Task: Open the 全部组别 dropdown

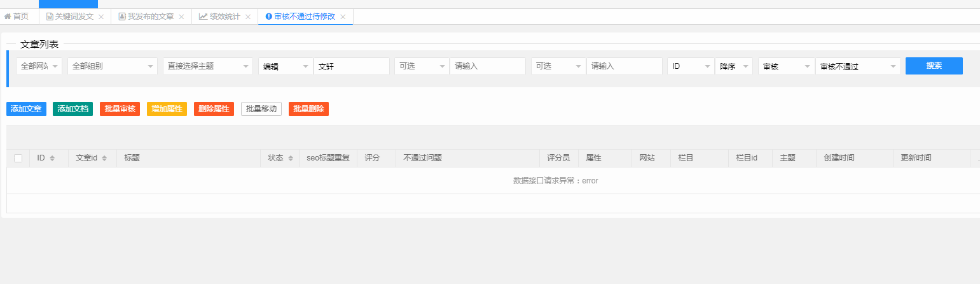Action: [x=112, y=66]
